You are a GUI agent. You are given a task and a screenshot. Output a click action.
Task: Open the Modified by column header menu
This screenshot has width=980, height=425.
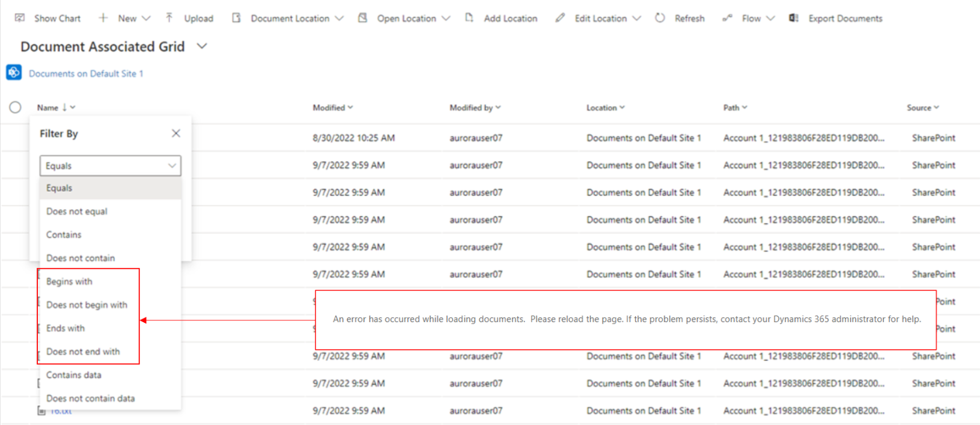point(475,108)
